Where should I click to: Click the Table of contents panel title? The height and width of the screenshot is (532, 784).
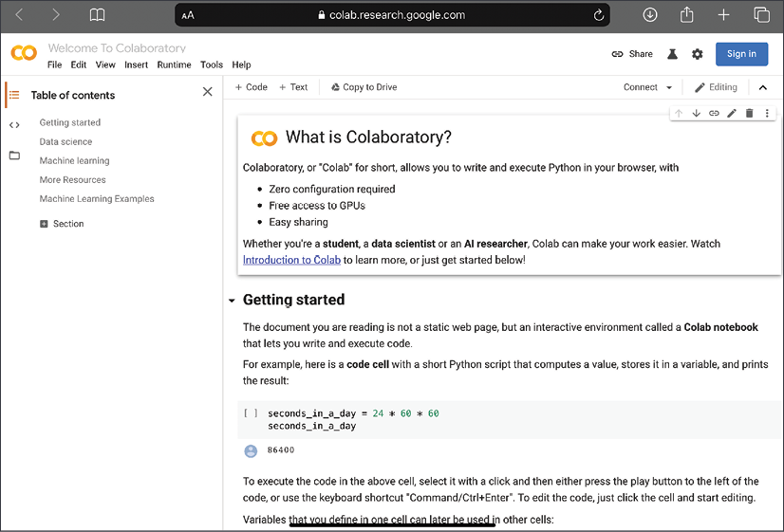pos(73,95)
